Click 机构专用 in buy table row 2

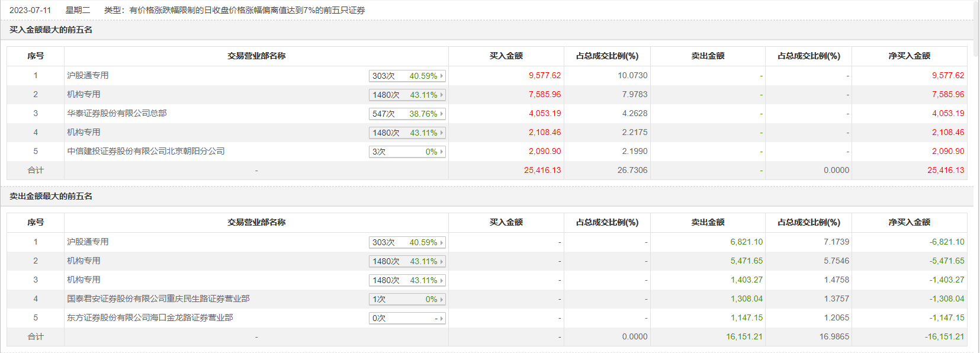pos(83,94)
